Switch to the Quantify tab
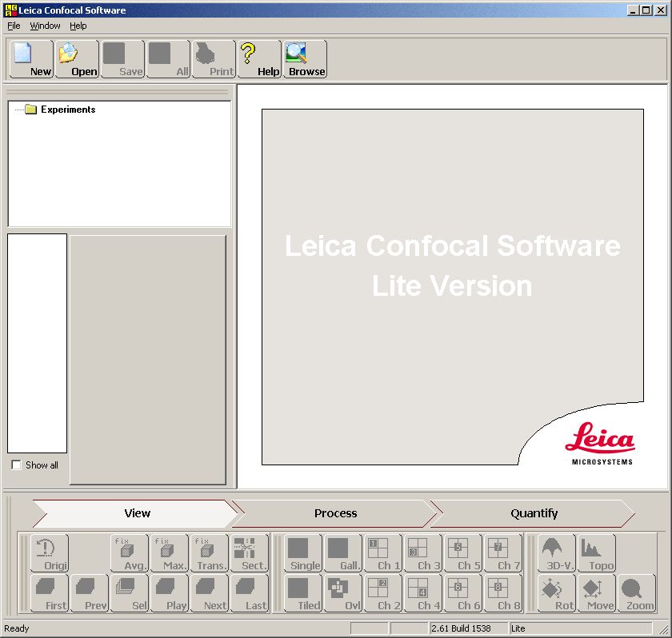Image resolution: width=672 pixels, height=638 pixels. point(534,513)
